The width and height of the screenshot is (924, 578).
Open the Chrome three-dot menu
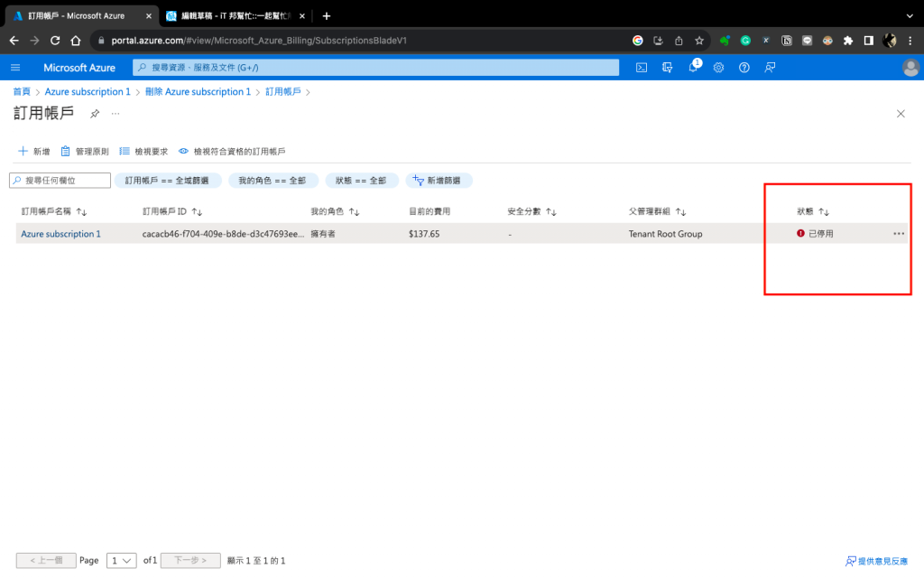(910, 40)
